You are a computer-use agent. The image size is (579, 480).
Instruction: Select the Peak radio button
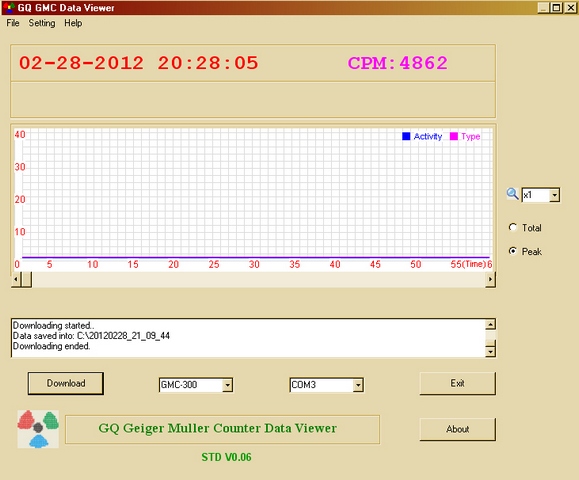click(x=513, y=251)
